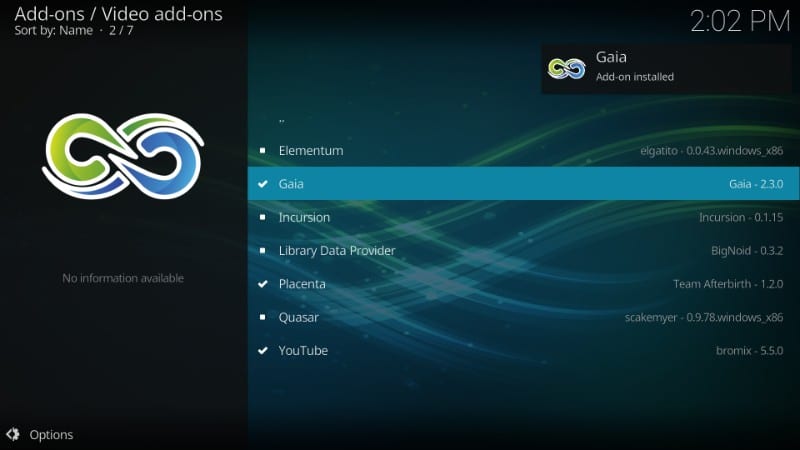Click the 'Add-ons / Video add-ons' heading
The height and width of the screenshot is (450, 800).
click(118, 14)
